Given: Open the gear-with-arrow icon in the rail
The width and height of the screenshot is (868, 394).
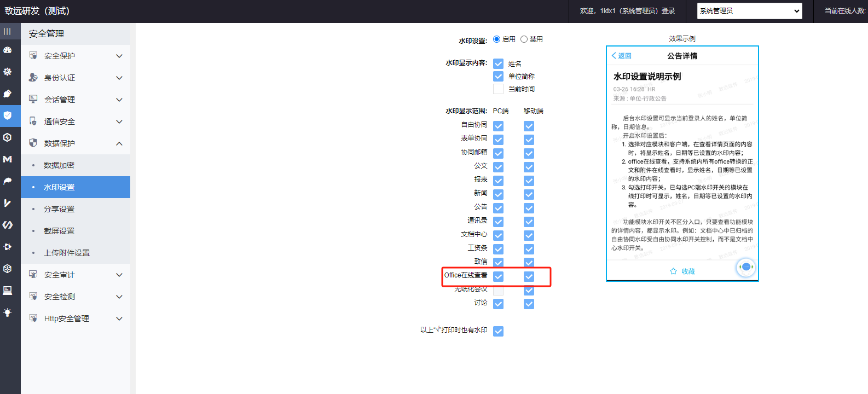Looking at the screenshot, I should (7, 247).
